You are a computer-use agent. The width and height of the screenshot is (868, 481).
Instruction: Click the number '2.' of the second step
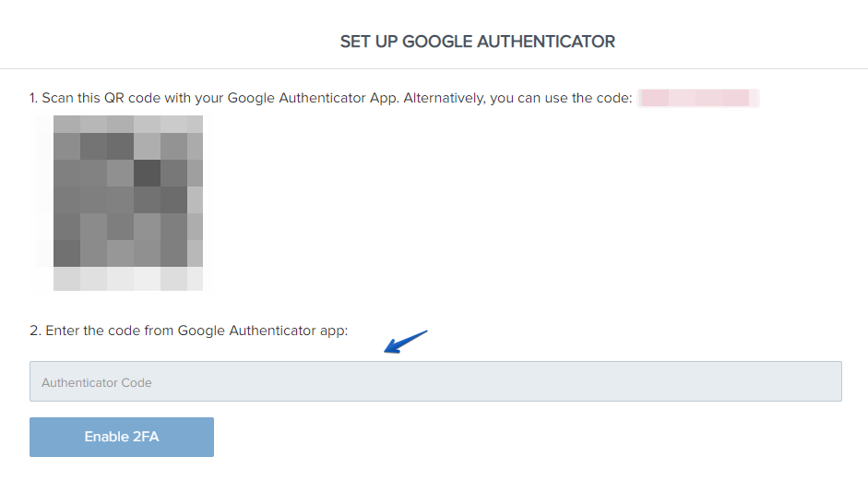(35, 331)
